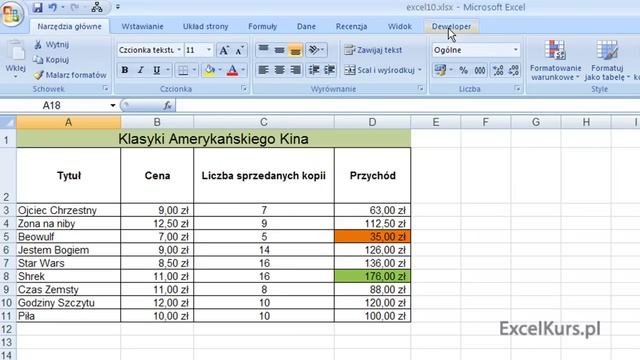Align text to middle of cell
This screenshot has width=640, height=360.
pos(279,50)
